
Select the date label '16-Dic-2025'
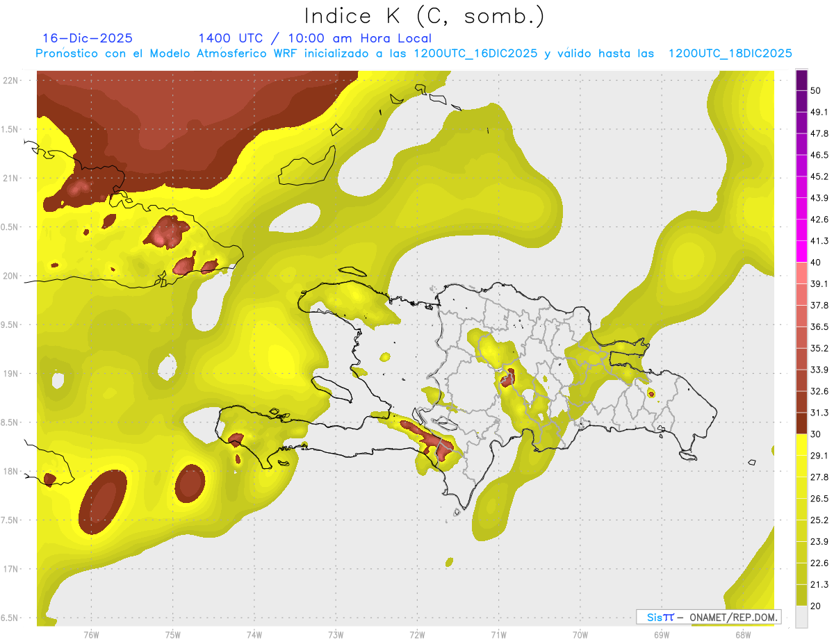88,38
